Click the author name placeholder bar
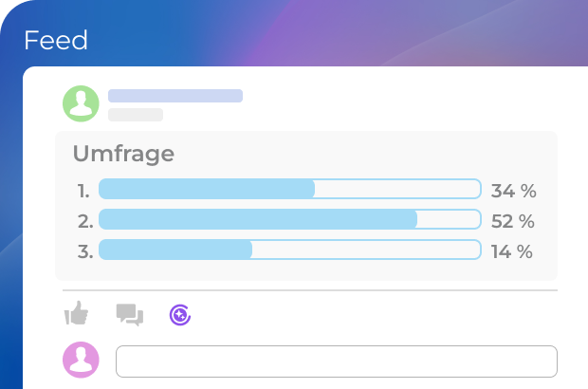Screen dimensions: 588x389 click(x=175, y=96)
